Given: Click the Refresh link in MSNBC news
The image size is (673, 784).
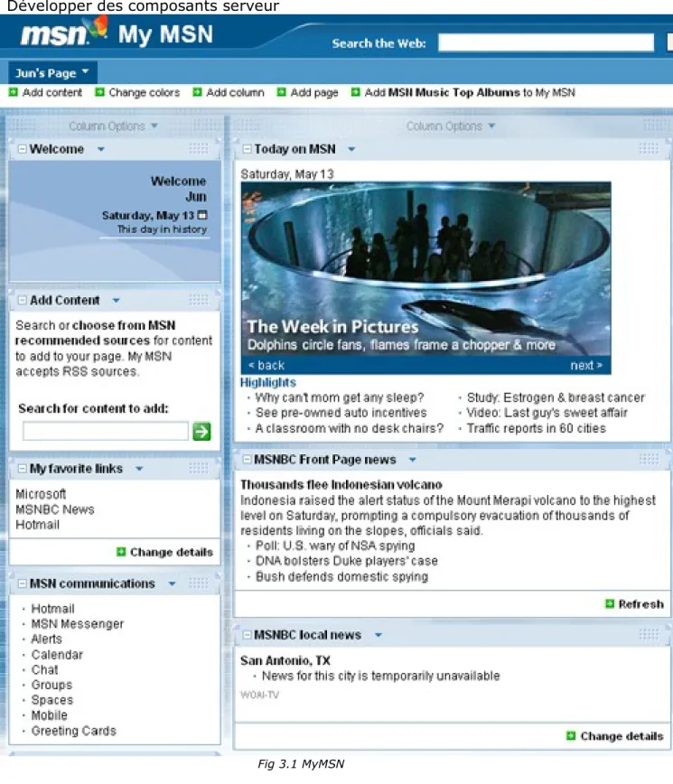Looking at the screenshot, I should point(641,604).
